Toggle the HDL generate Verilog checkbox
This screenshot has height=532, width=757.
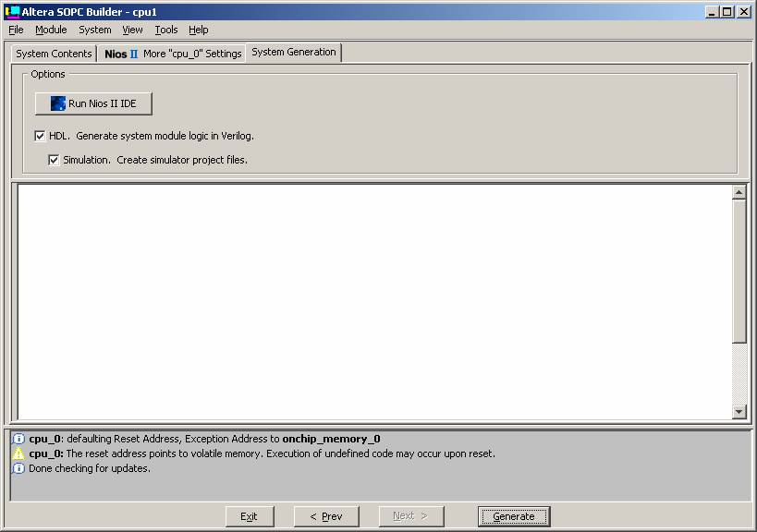40,136
